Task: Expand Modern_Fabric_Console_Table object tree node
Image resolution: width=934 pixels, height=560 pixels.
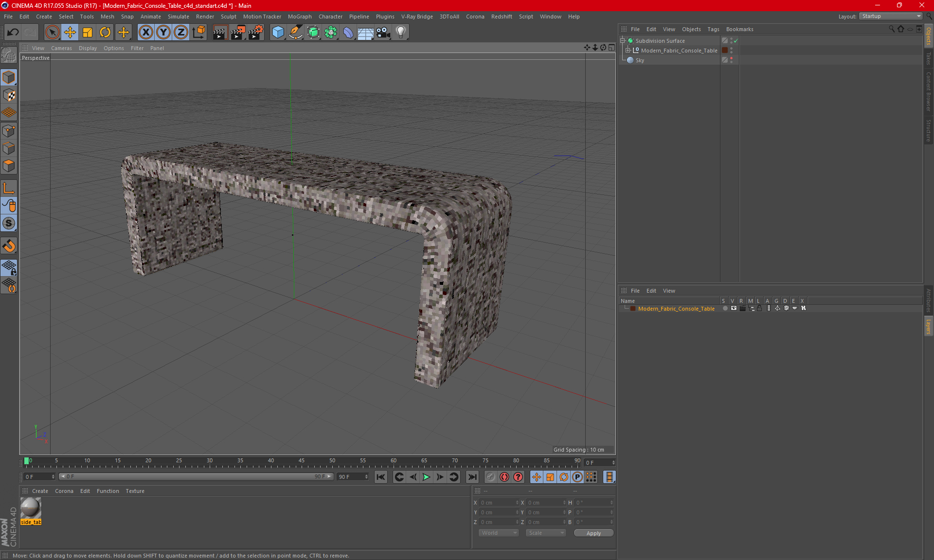Action: 628,51
